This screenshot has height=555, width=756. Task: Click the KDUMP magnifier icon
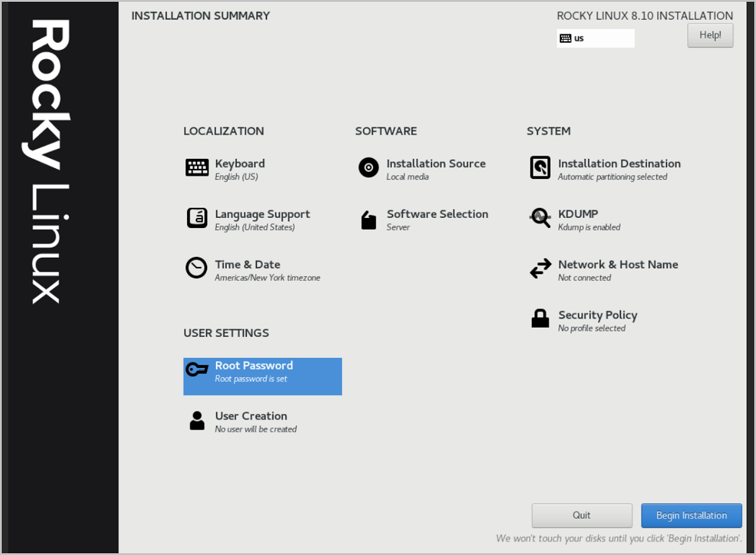click(540, 218)
